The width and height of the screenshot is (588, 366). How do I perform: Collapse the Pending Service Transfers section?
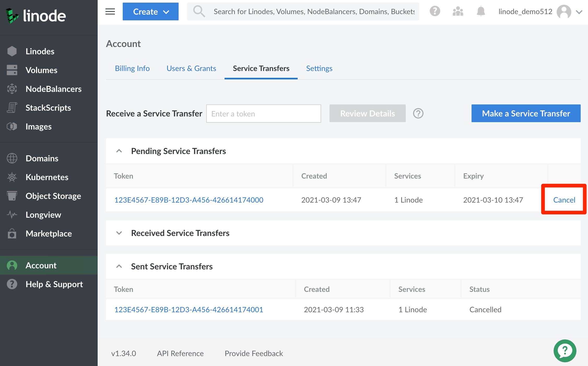[119, 151]
